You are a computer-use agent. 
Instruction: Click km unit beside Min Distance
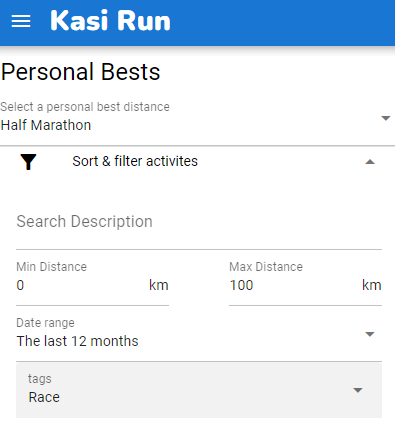click(x=159, y=285)
